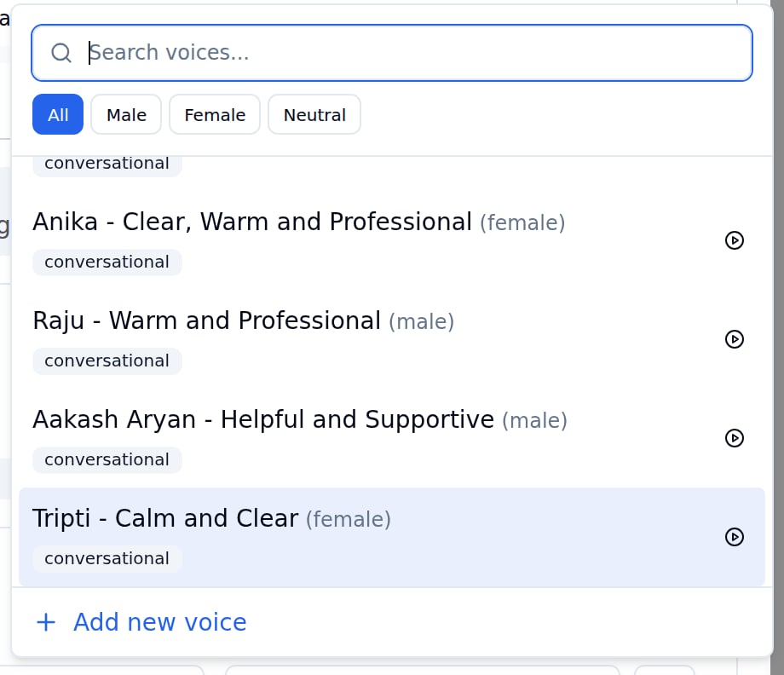Choose Anika - Clear, Warm and Professional
Viewport: 784px width, 675px height.
click(x=392, y=240)
